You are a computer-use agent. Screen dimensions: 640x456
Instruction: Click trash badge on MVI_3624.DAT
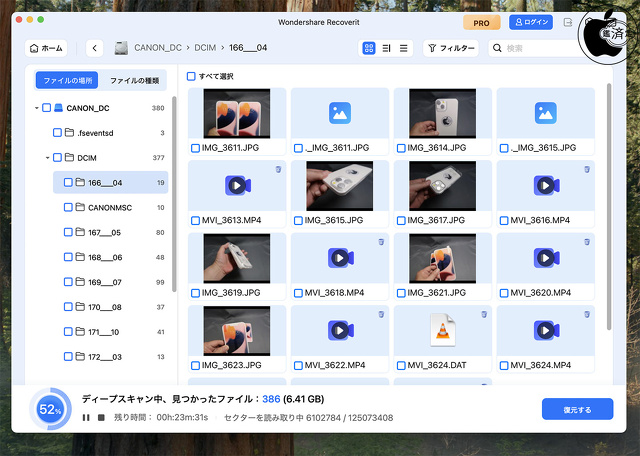[x=484, y=314]
